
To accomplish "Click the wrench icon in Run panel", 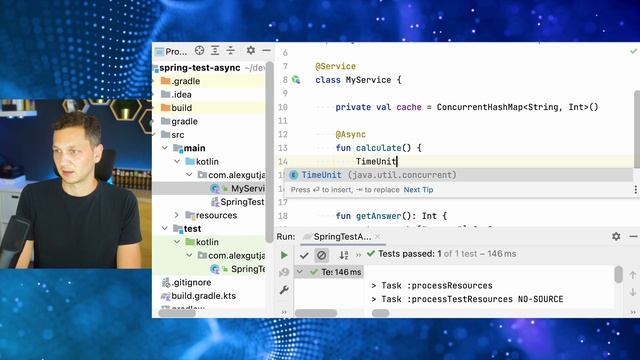I will [284, 290].
